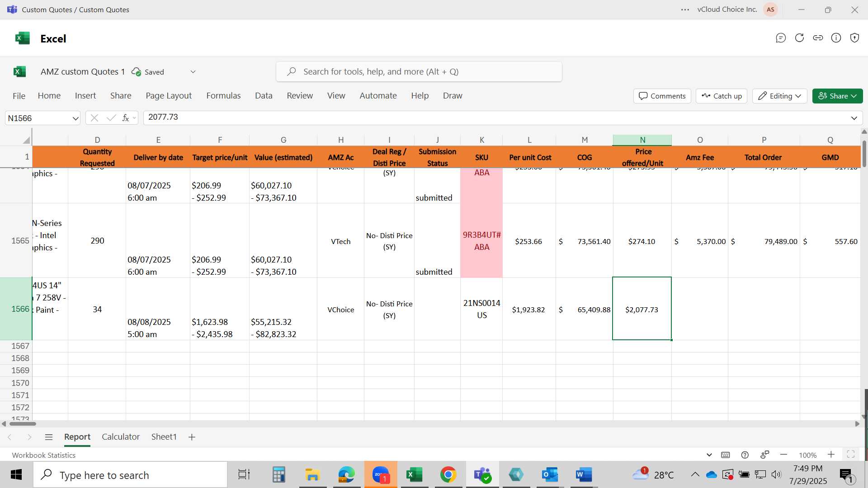Confirm formula entry with check icon
868x488 pixels.
[x=111, y=118]
